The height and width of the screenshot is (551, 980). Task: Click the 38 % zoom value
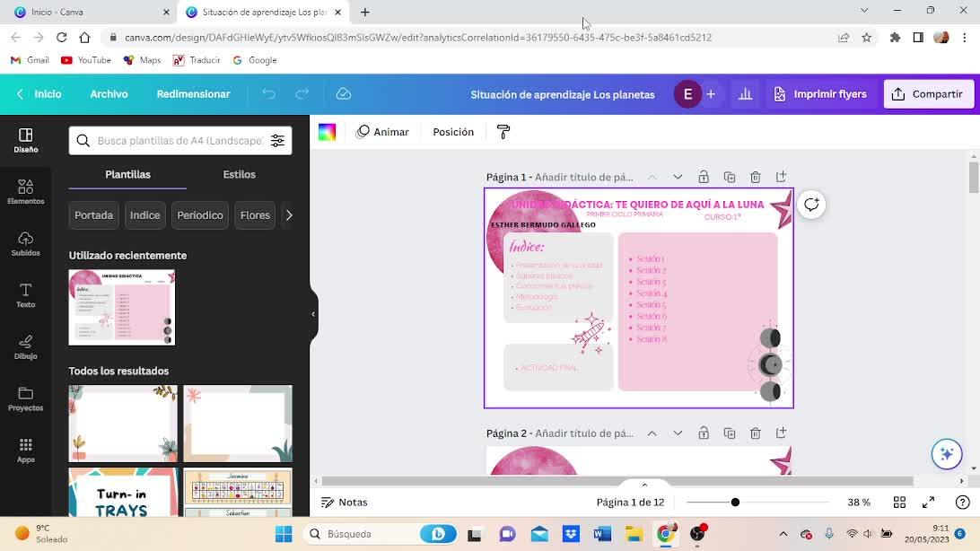tap(859, 503)
